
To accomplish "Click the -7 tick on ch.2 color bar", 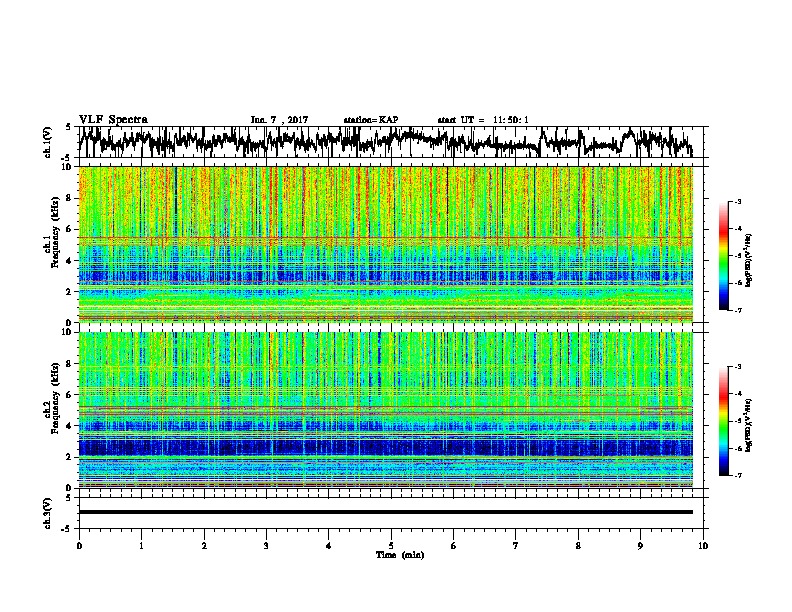I will (738, 476).
